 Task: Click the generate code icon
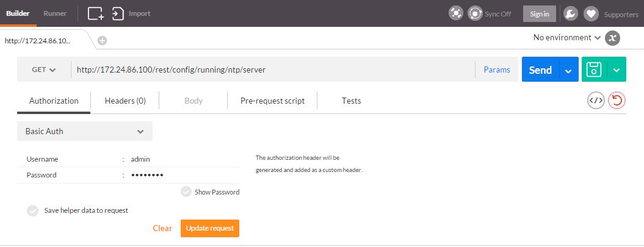596,101
